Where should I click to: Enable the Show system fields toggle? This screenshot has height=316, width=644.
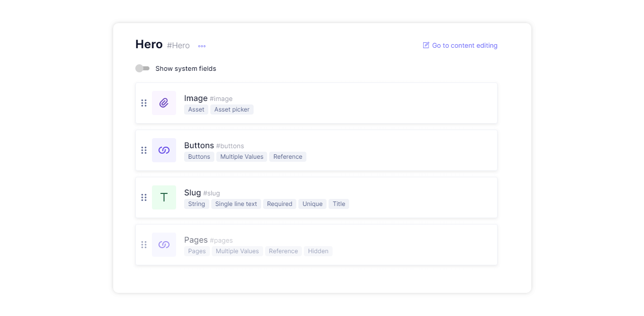(142, 68)
